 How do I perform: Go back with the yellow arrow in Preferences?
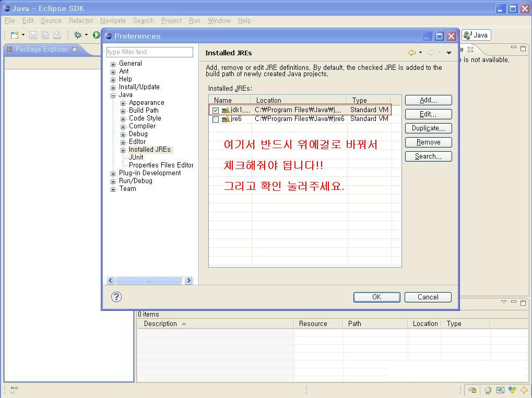[412, 53]
